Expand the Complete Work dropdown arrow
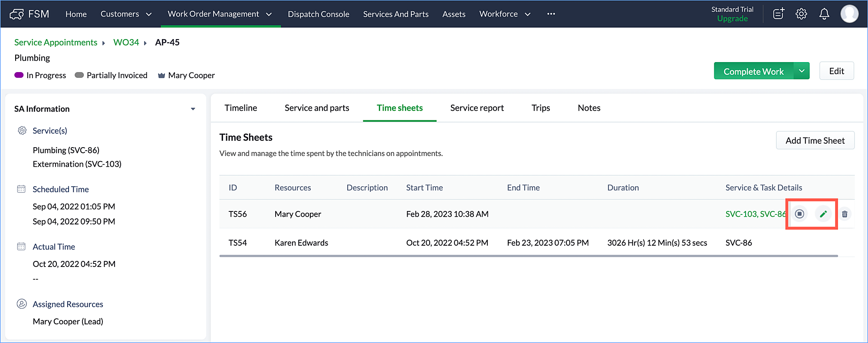 click(802, 71)
